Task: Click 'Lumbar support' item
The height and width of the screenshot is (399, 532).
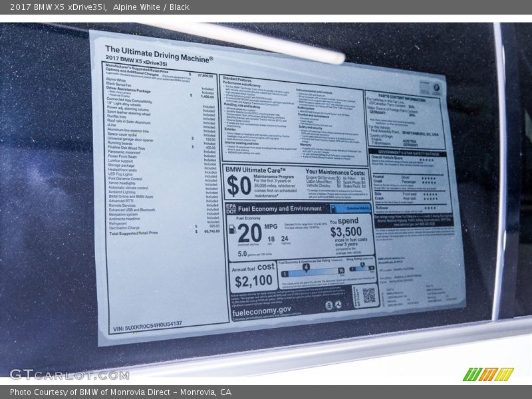Action: (120, 161)
